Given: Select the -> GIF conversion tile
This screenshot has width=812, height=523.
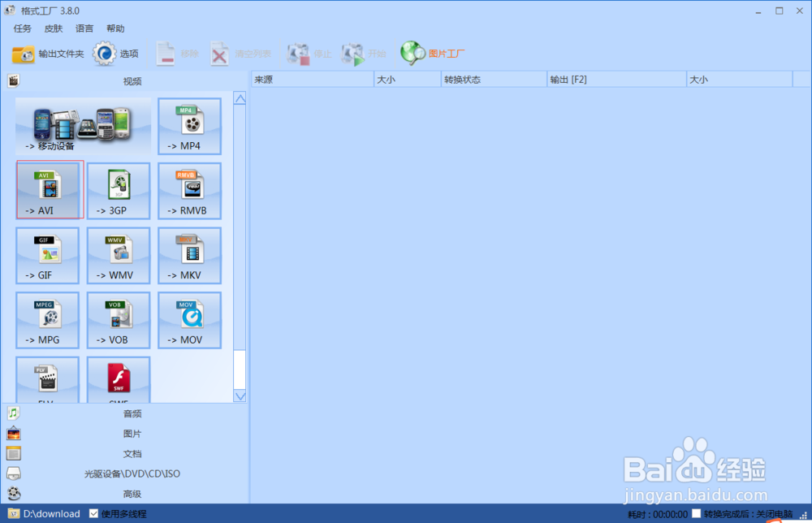Looking at the screenshot, I should pos(48,255).
